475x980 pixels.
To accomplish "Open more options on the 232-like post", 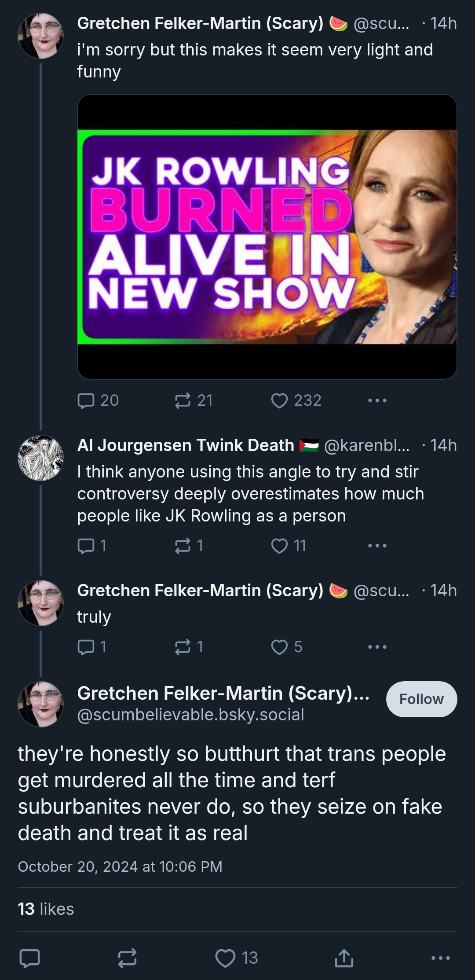I will point(377,400).
